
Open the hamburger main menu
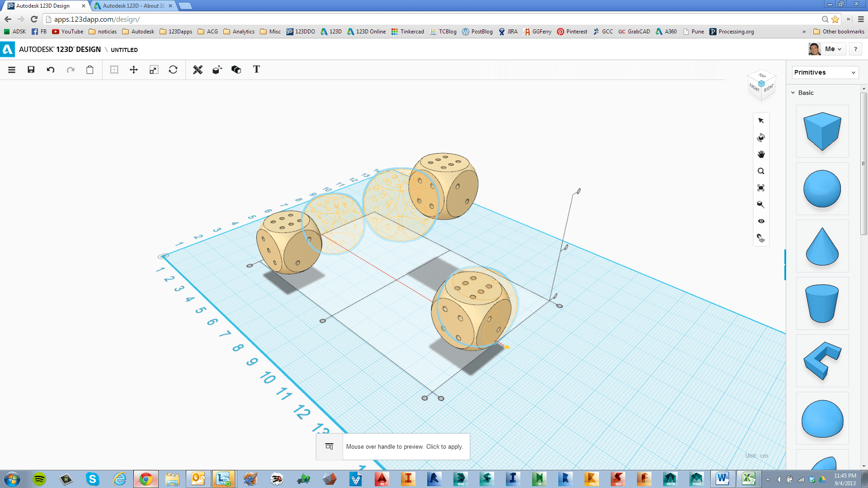[x=12, y=70]
